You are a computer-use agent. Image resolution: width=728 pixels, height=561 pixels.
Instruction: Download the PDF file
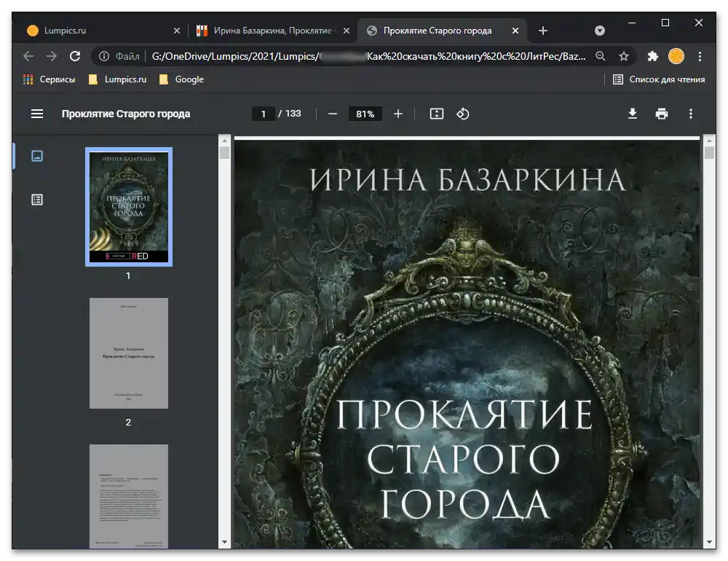pyautogui.click(x=633, y=114)
